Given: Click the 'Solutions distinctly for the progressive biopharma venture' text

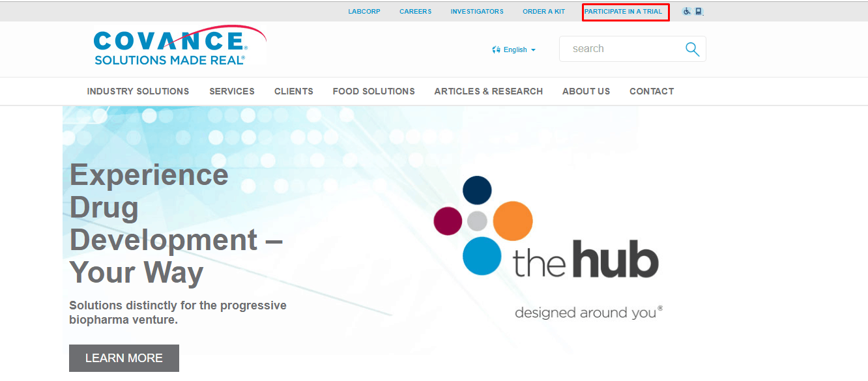Looking at the screenshot, I should pos(178,313).
